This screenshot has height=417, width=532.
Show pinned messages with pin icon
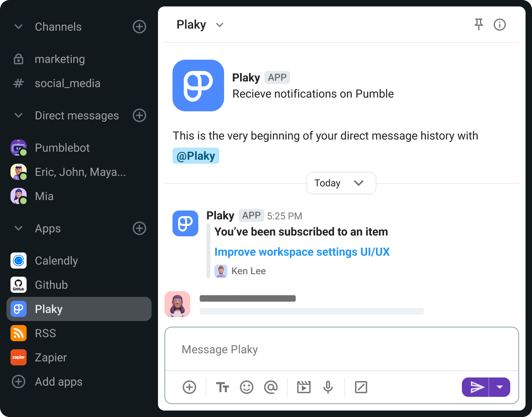point(479,25)
